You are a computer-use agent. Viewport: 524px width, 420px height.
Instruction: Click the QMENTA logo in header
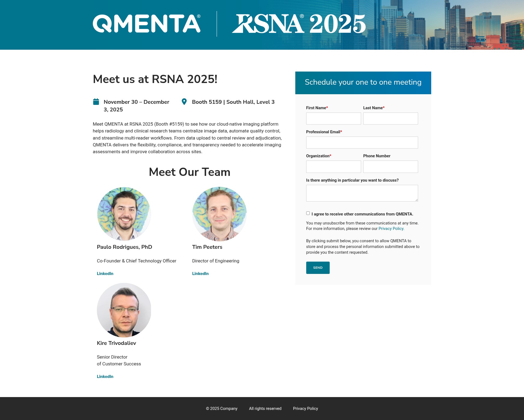(147, 23)
